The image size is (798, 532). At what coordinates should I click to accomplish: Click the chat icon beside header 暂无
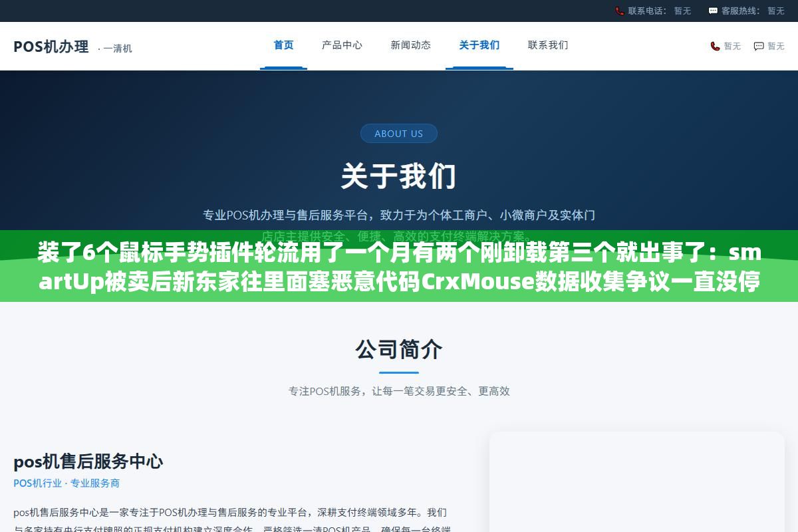pyautogui.click(x=759, y=46)
